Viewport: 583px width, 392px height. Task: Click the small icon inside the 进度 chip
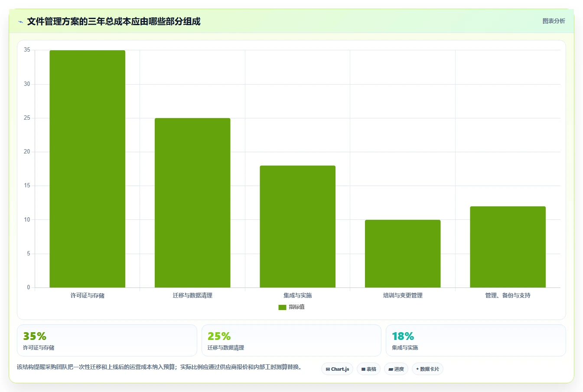coord(391,369)
